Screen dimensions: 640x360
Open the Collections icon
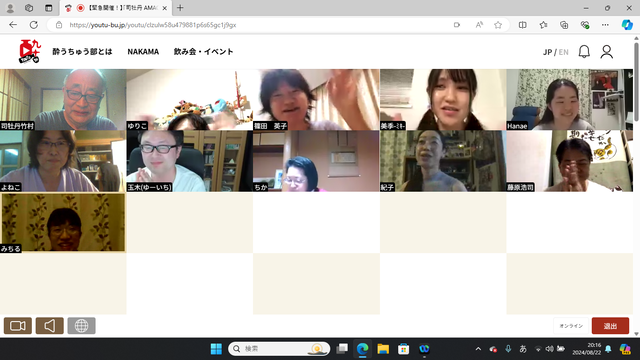(564, 25)
